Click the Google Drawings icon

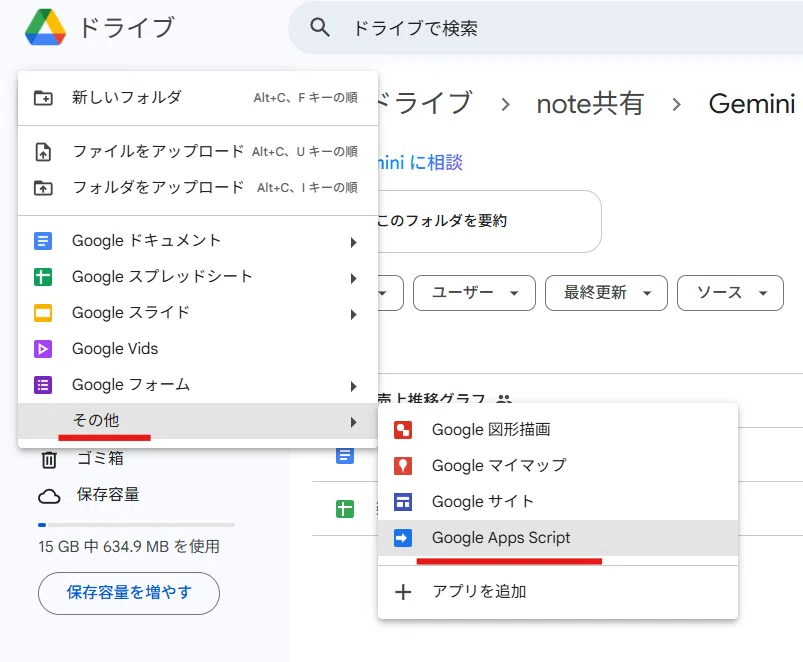[x=403, y=430]
